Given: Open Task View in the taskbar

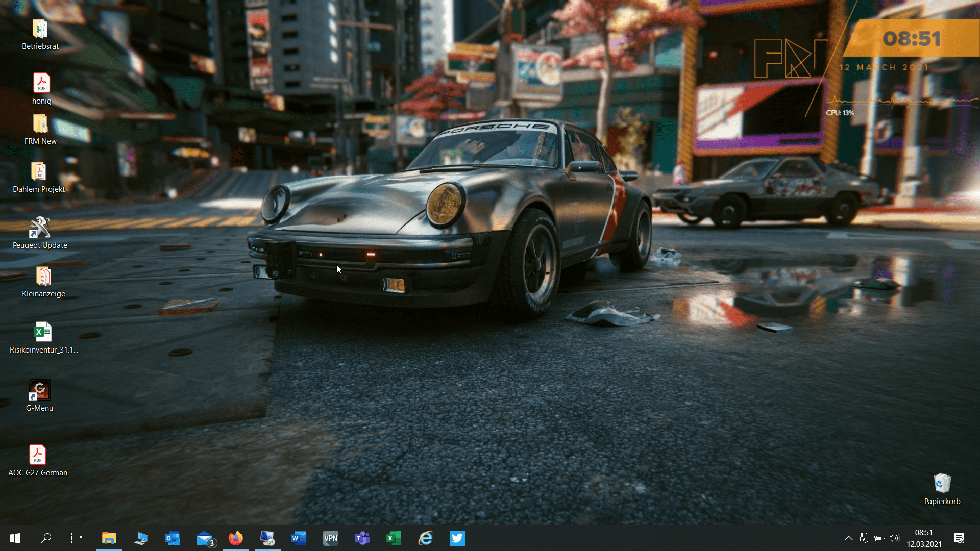Looking at the screenshot, I should [77, 538].
